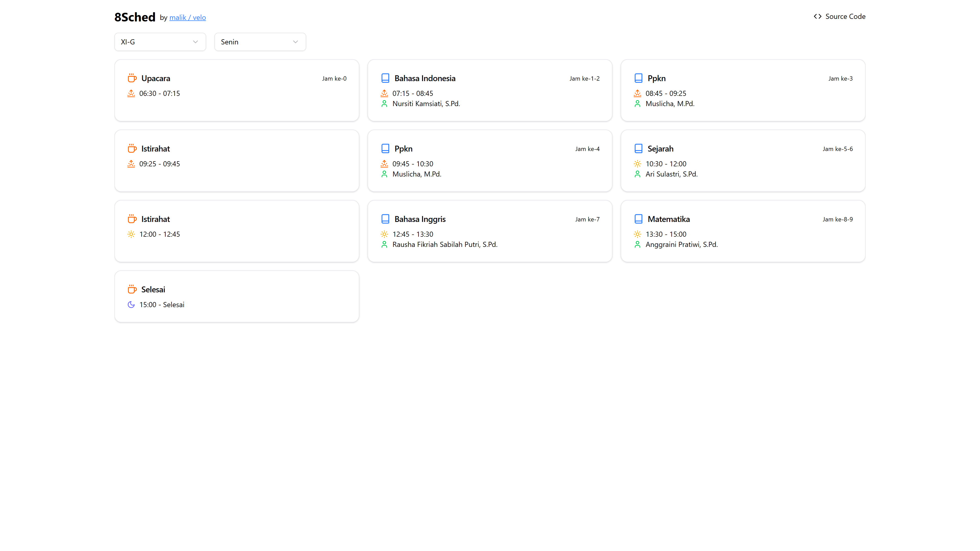Click the coffee icon on first Istirahat card
This screenshot has width=980, height=551.
(x=132, y=148)
